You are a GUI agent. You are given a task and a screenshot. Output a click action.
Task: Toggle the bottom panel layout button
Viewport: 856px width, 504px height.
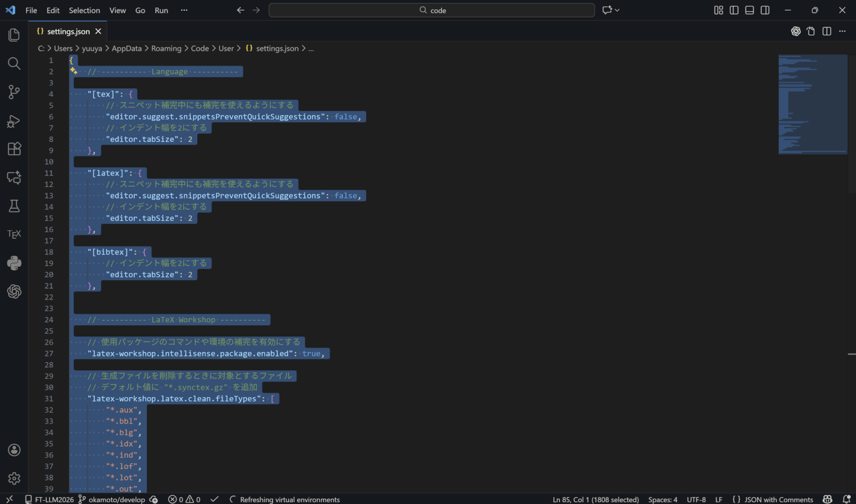coord(749,10)
